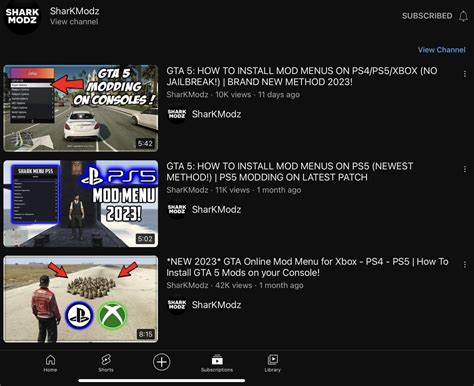This screenshot has height=386, width=474.
Task: Follow the blue View Channel link
Action: point(442,50)
